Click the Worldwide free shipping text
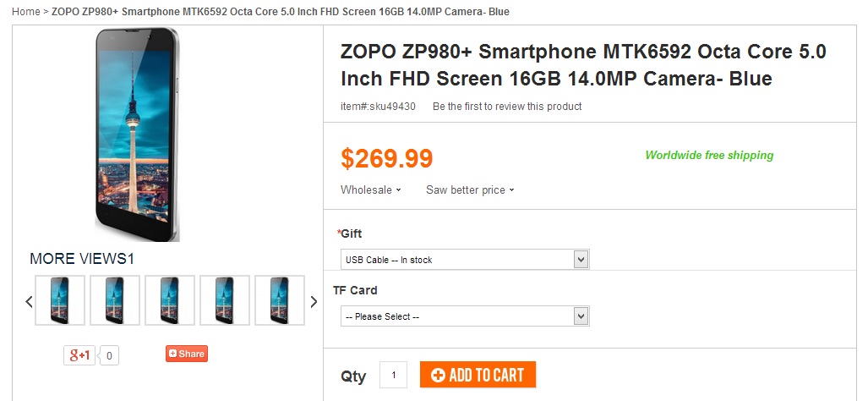868x401 pixels. [x=709, y=156]
